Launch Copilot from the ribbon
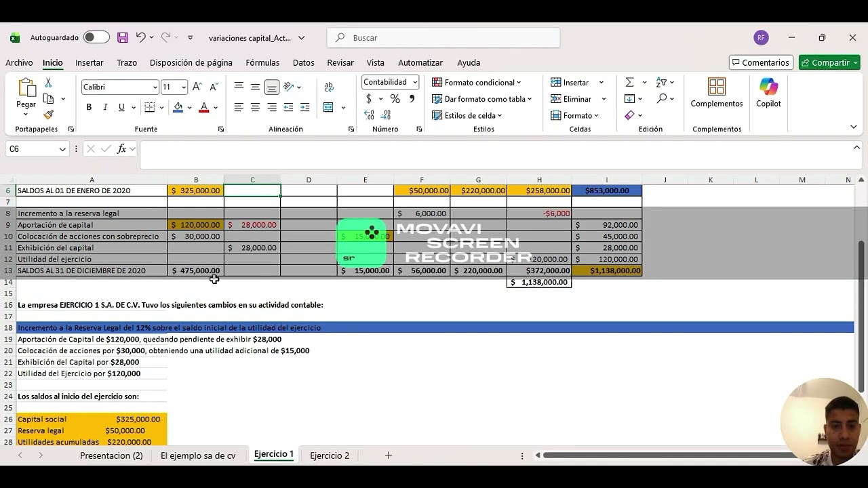The height and width of the screenshot is (488, 868). (x=768, y=94)
